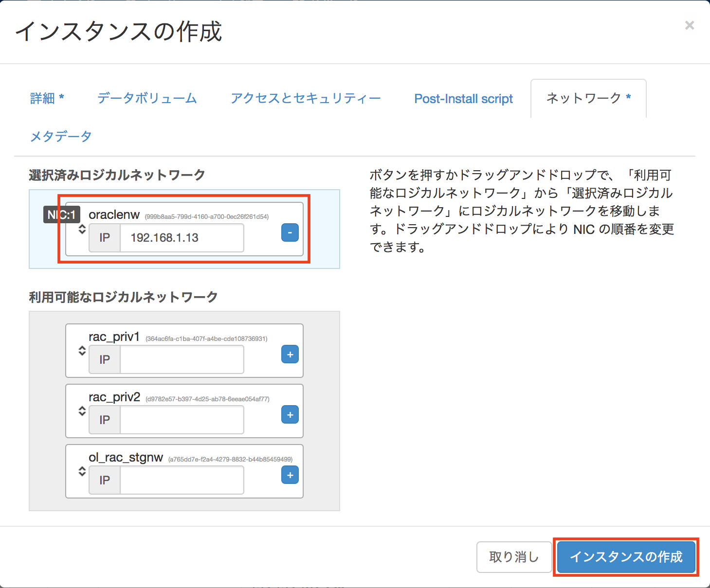Image resolution: width=710 pixels, height=588 pixels.
Task: Focus the ol_rac_stgnw IP input field
Action: [182, 480]
